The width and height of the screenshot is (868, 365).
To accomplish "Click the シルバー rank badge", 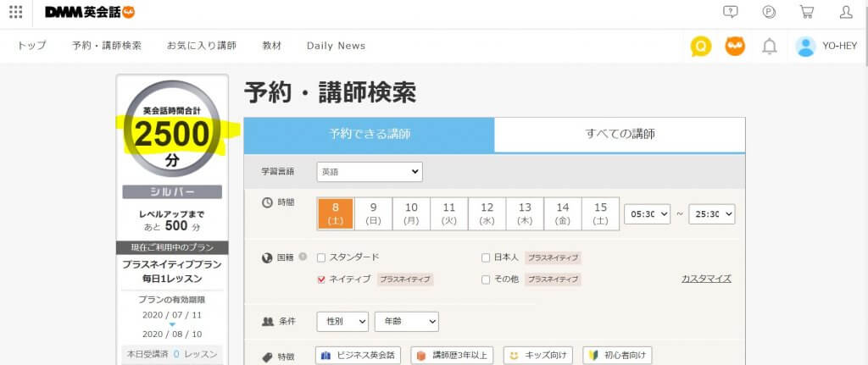I will (172, 192).
